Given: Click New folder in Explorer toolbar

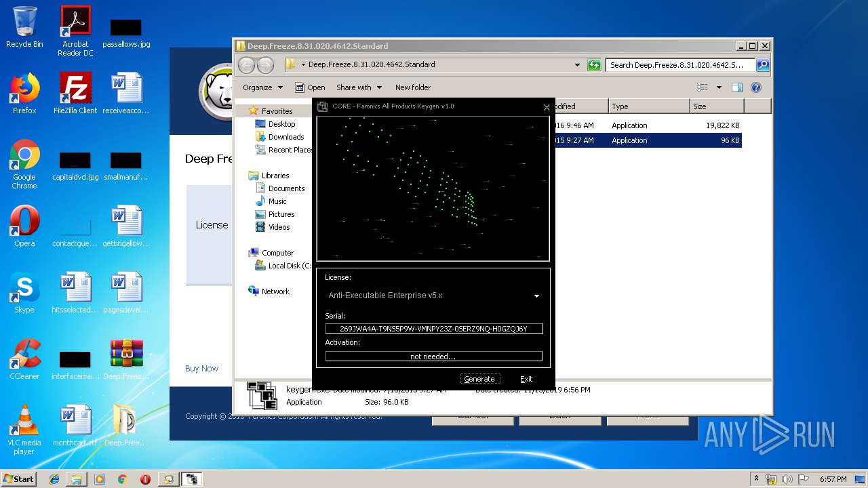Looking at the screenshot, I should click(x=413, y=87).
